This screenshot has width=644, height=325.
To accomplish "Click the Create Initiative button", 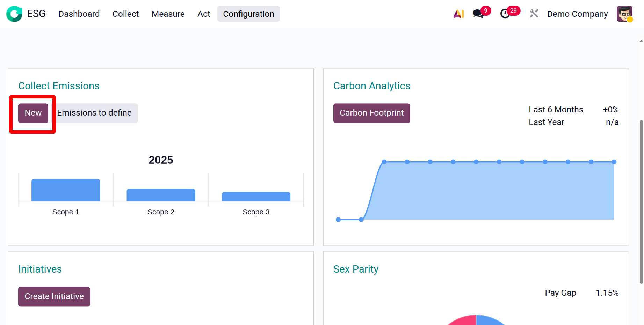I will pos(54,297).
